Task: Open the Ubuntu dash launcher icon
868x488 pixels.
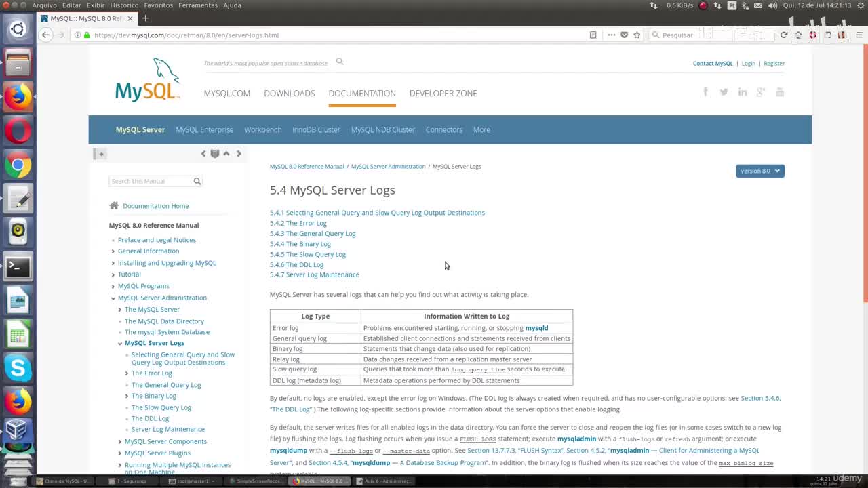Action: click(18, 29)
